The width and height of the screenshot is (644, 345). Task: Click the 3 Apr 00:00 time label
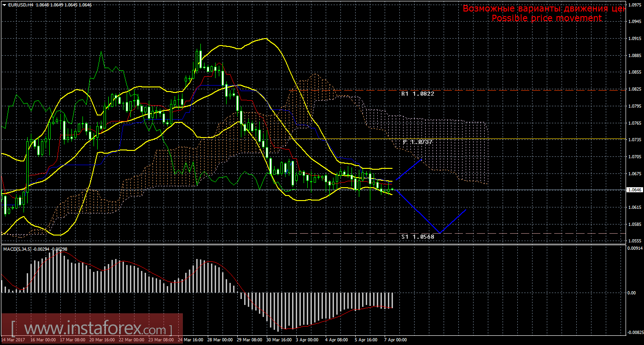coord(308,340)
